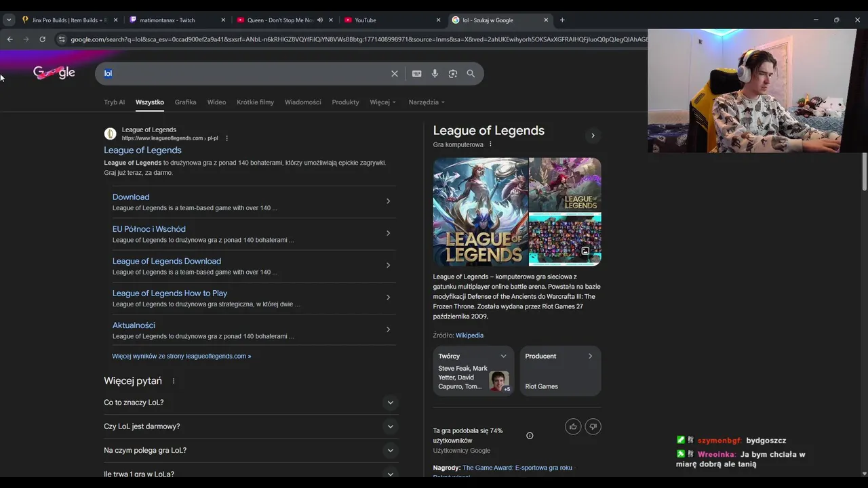Click the thumbs down rating icon
The height and width of the screenshot is (488, 868).
point(593,426)
